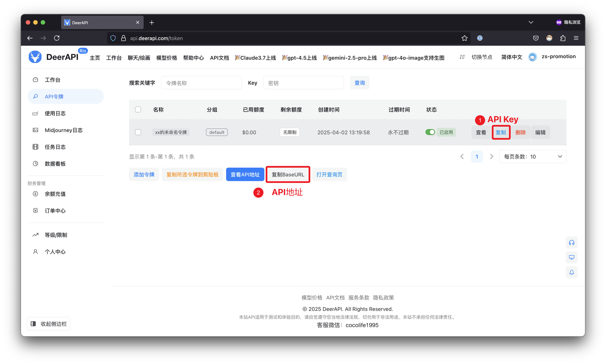This screenshot has width=606, height=364.
Task: Click the 收起侧边栏 collapse button
Action: coord(49,324)
